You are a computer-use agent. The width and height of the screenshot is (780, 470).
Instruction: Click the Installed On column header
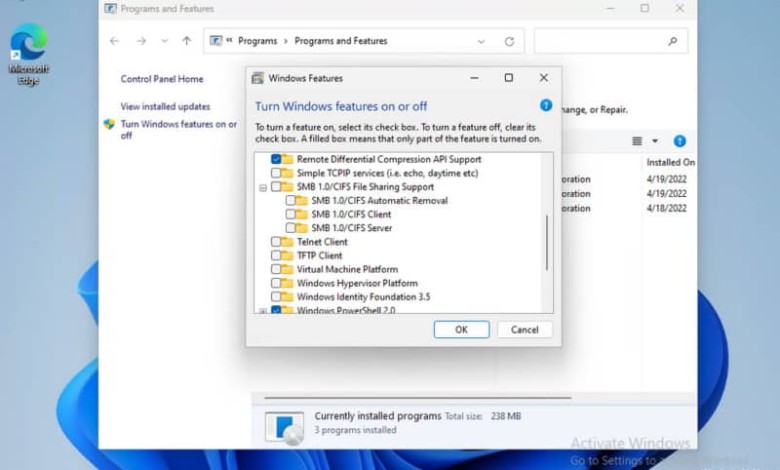click(x=670, y=162)
